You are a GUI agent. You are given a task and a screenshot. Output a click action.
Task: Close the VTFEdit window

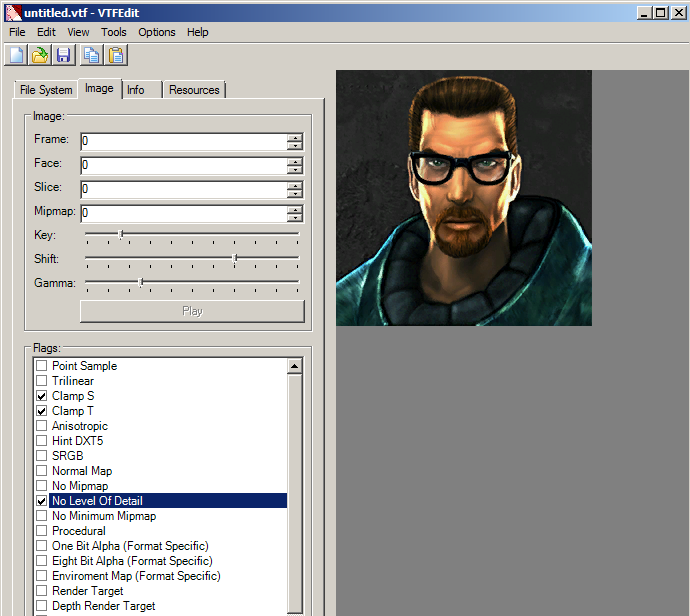pos(679,13)
